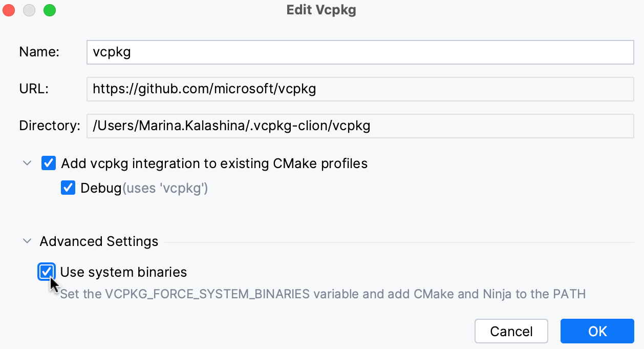
Task: Click the green macOS zoom button
Action: (49, 10)
